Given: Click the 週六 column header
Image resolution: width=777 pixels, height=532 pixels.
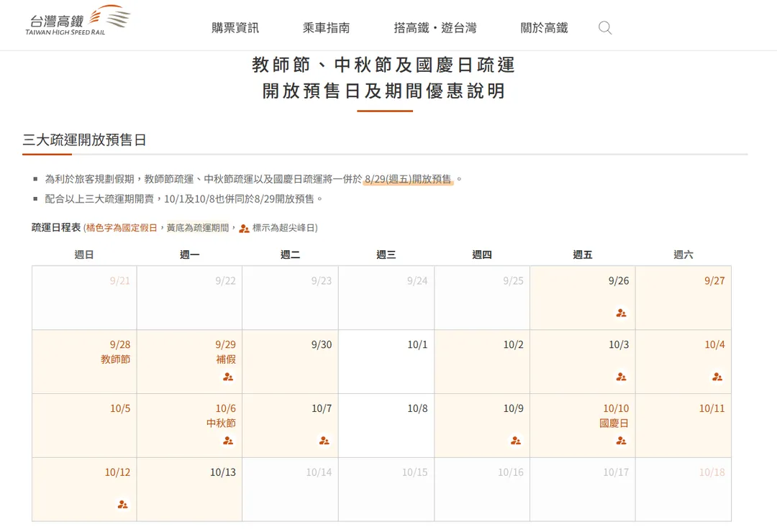Looking at the screenshot, I should point(683,254).
